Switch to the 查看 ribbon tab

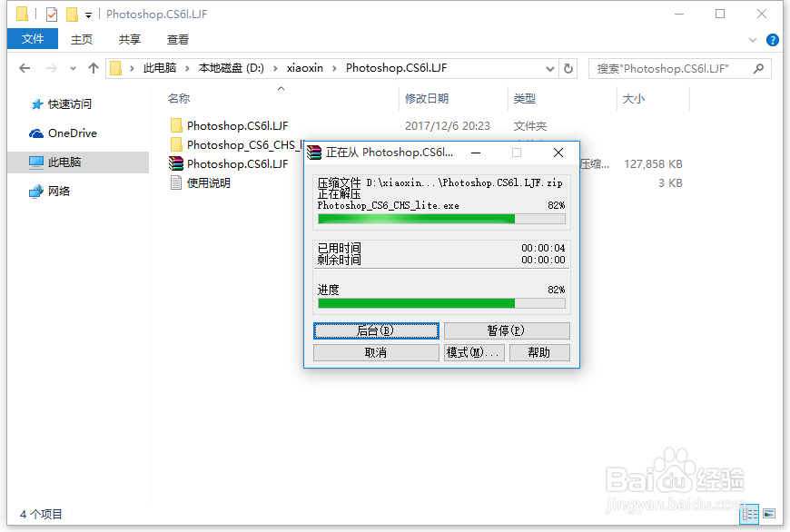coord(178,39)
